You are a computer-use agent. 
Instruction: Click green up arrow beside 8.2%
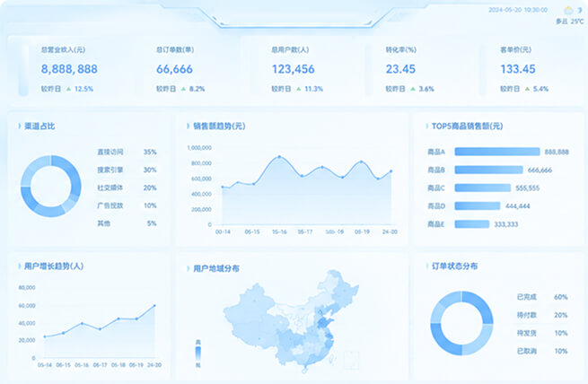pyautogui.click(x=183, y=89)
